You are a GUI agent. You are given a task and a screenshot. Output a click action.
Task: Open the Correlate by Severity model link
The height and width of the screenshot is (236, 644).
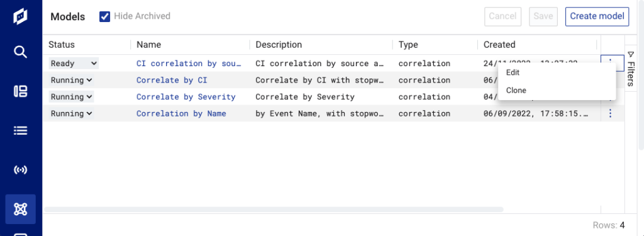click(x=186, y=97)
